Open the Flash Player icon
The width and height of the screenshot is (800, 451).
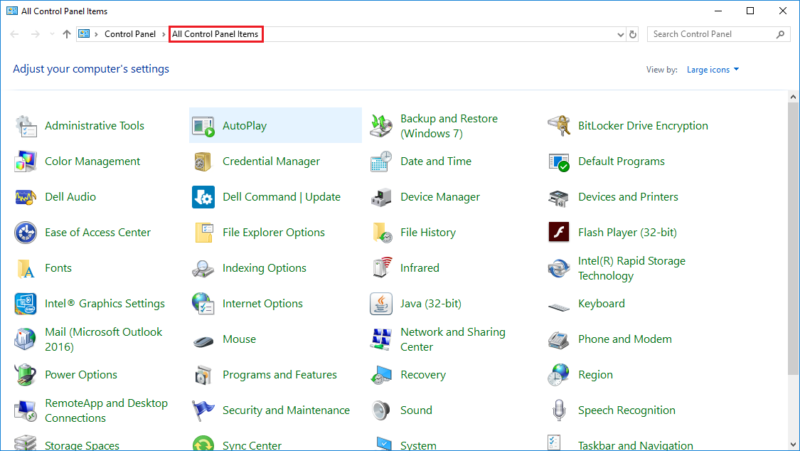[x=559, y=233]
